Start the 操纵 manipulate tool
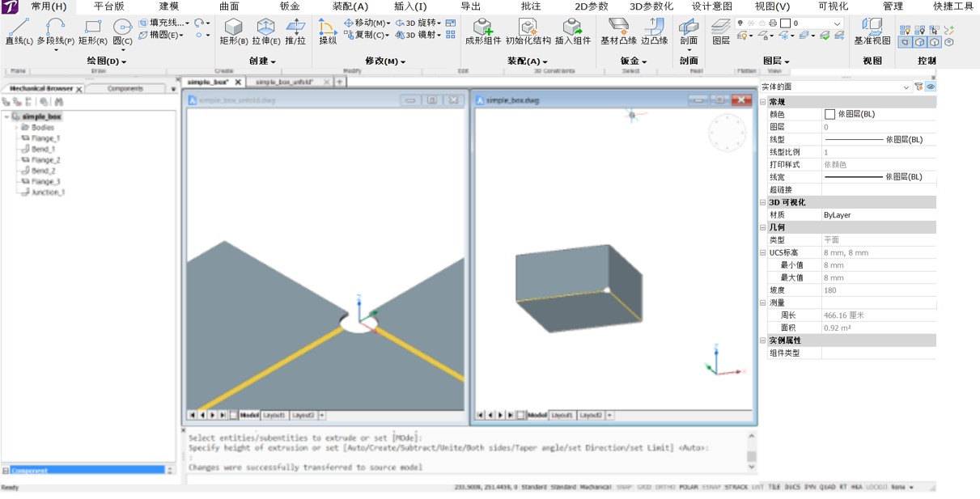This screenshot has width=980, height=499. [x=328, y=32]
